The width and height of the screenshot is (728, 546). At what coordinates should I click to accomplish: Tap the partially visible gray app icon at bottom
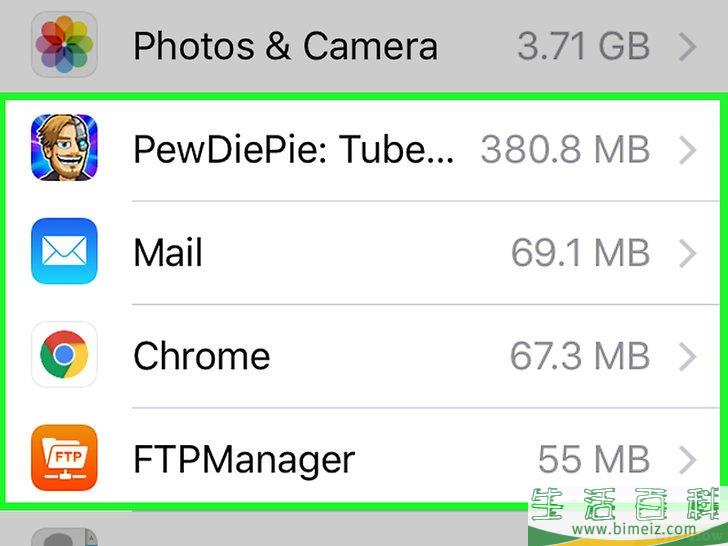[64, 537]
